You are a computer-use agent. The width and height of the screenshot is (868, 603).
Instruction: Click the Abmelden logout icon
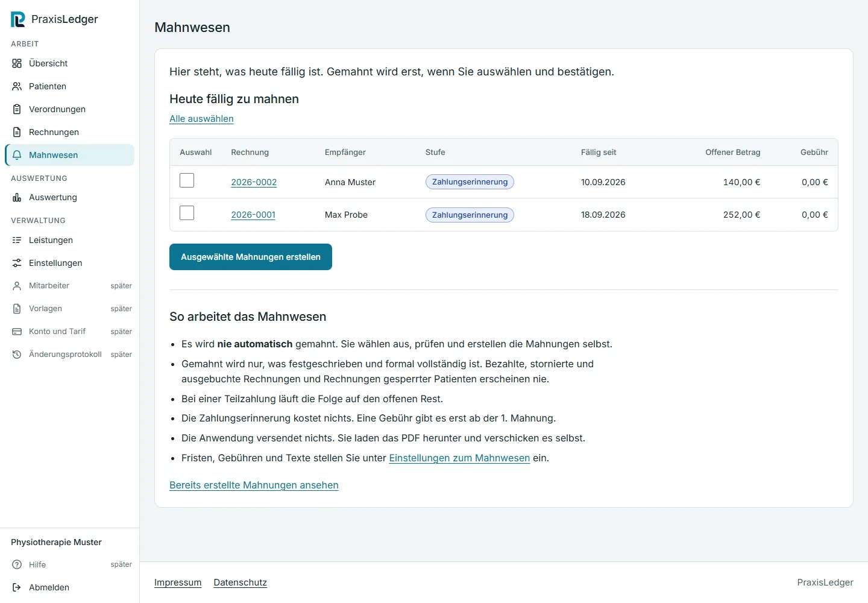(17, 587)
